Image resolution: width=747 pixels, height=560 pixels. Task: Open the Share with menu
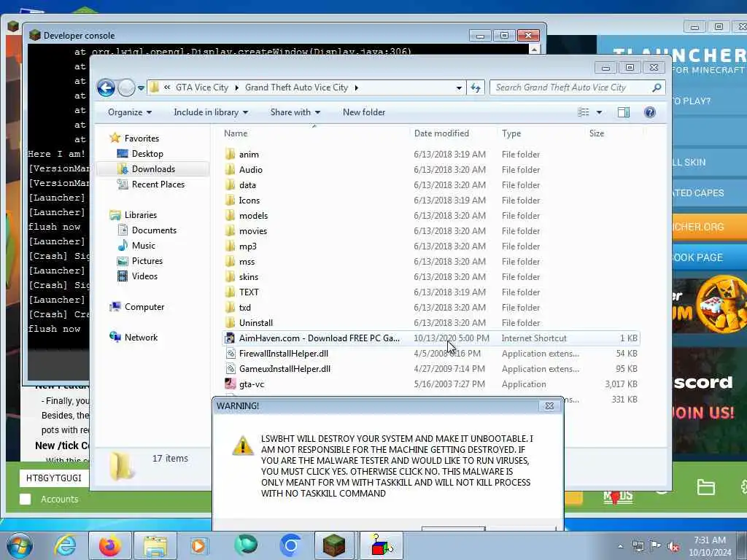pos(295,112)
